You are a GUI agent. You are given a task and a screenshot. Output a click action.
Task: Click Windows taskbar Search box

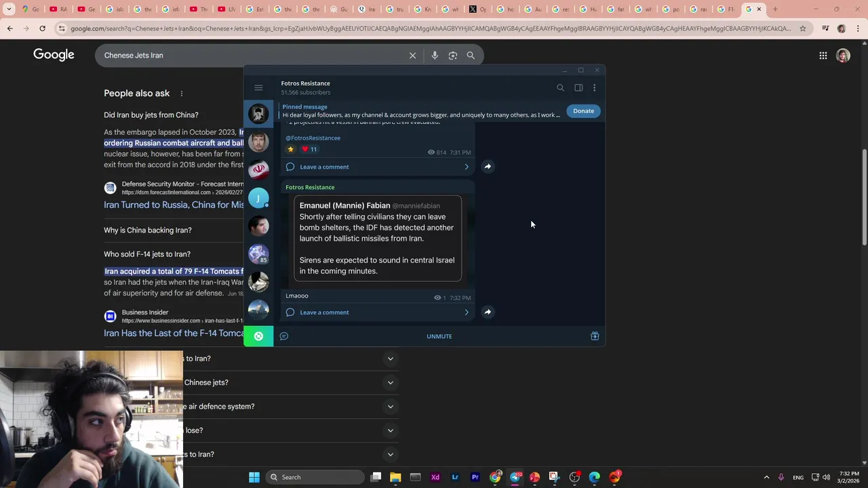315,477
